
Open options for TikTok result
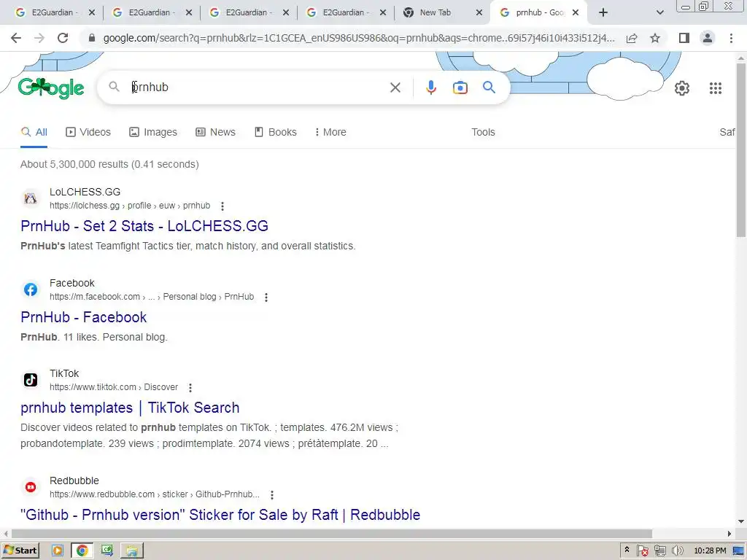pos(190,388)
